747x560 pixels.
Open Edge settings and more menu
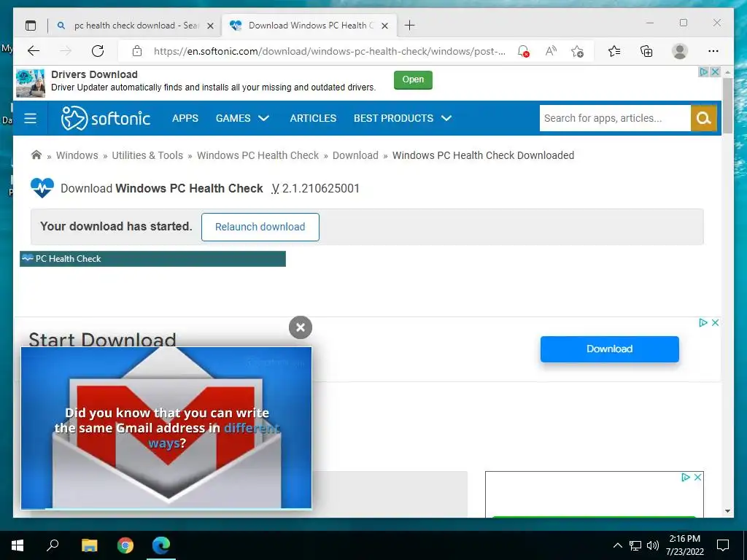(x=713, y=51)
